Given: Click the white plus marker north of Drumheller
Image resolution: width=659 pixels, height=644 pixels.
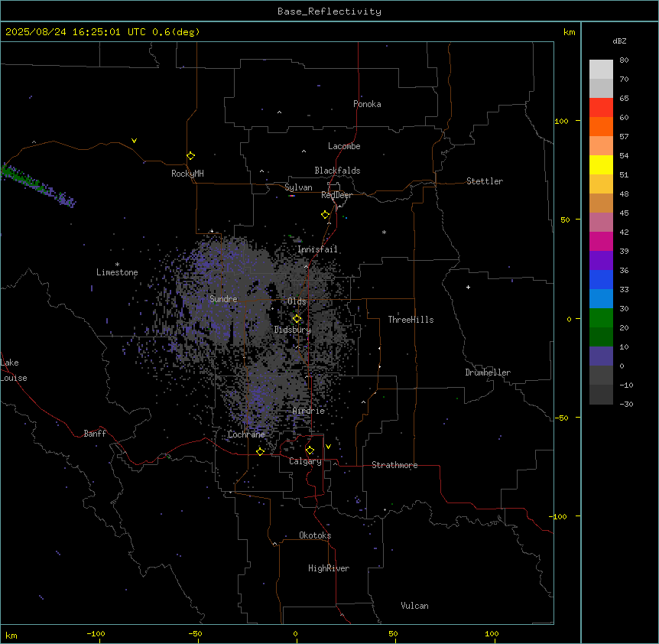Looking at the screenshot, I should coord(468,287).
